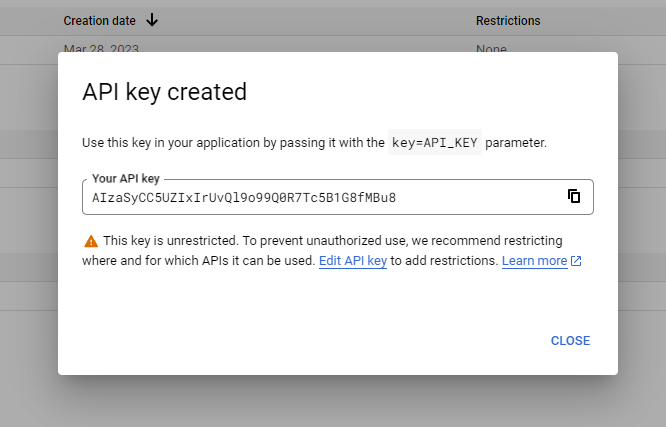Click the Mar 28, 2023 date cell
The width and height of the screenshot is (666, 427).
point(101,48)
